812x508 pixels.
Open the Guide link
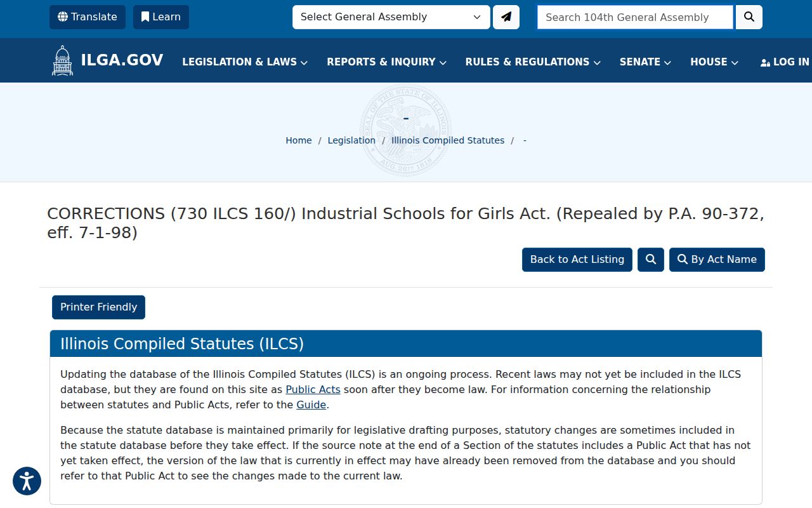point(311,404)
